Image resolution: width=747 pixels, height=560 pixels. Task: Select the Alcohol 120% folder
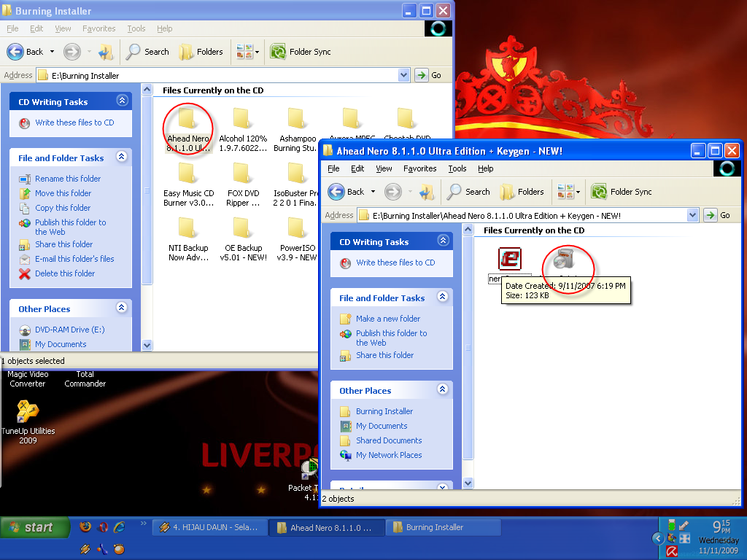(x=243, y=130)
